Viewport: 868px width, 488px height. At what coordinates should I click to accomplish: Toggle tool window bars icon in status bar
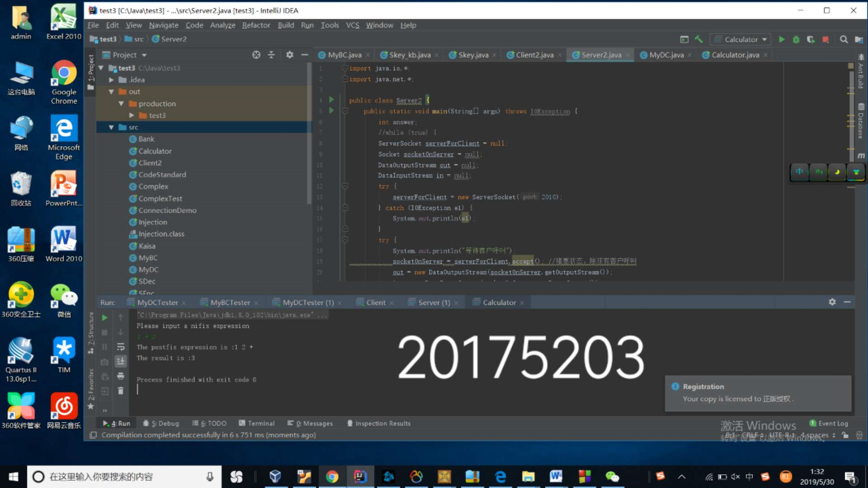pos(93,435)
